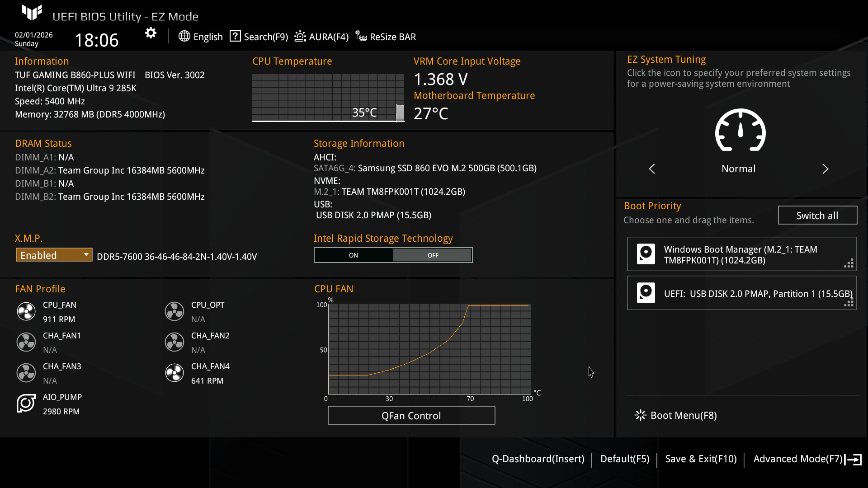Open the X.M.P. Enabled dropdown

pyautogui.click(x=54, y=255)
